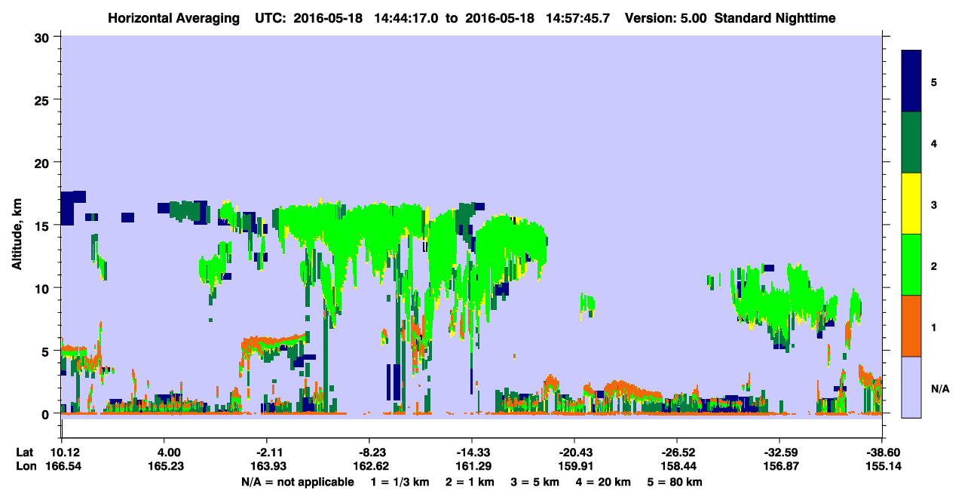Click the y-axis tick label 30
Image resolution: width=980 pixels, height=503 pixels.
(43, 37)
